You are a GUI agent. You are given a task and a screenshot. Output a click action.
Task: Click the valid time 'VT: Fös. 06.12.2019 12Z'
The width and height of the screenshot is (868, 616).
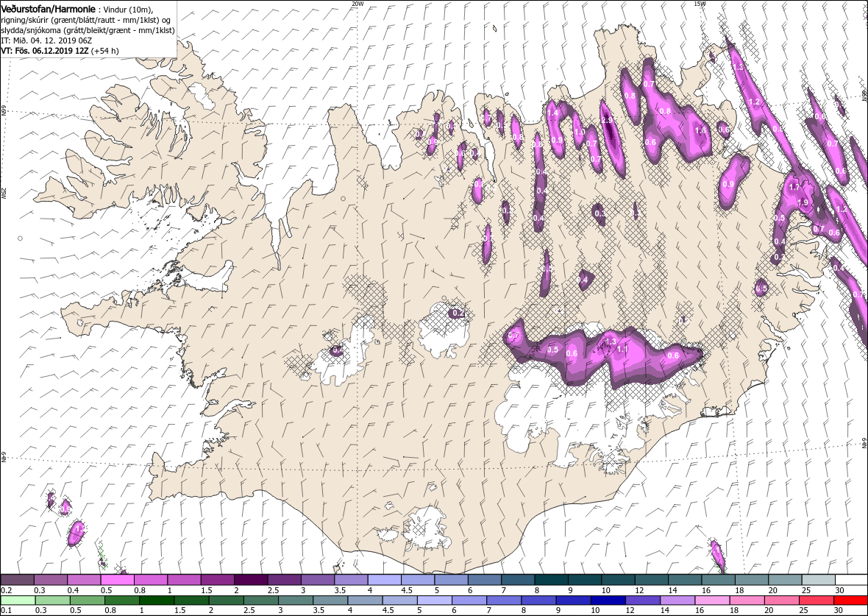[x=46, y=50]
